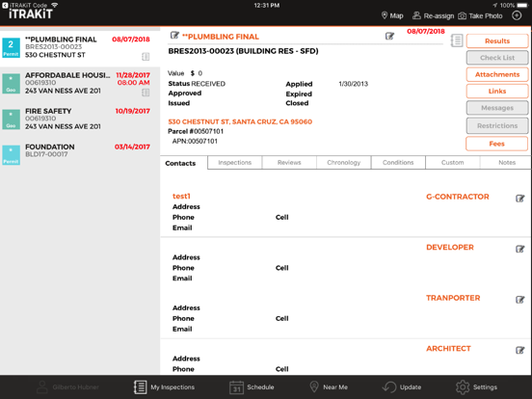Edit the G-CONTRACTOR contact
Screen dimensions: 532x399
(x=519, y=199)
